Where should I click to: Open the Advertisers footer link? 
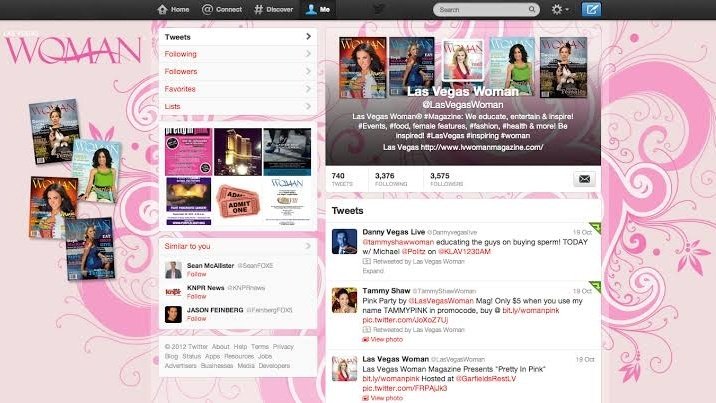click(180, 366)
